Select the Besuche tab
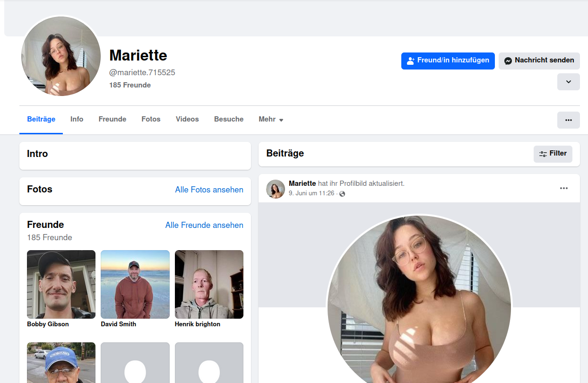This screenshot has width=588, height=383. [x=229, y=119]
